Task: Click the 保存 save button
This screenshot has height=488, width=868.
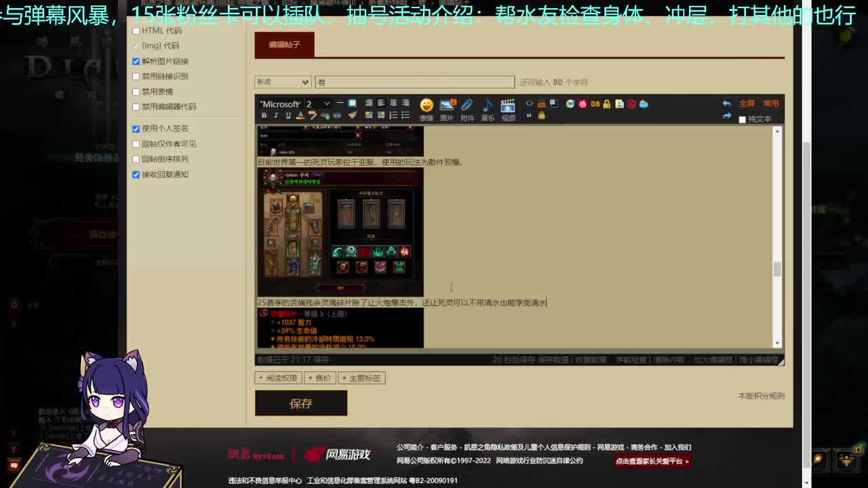Action: pos(301,403)
